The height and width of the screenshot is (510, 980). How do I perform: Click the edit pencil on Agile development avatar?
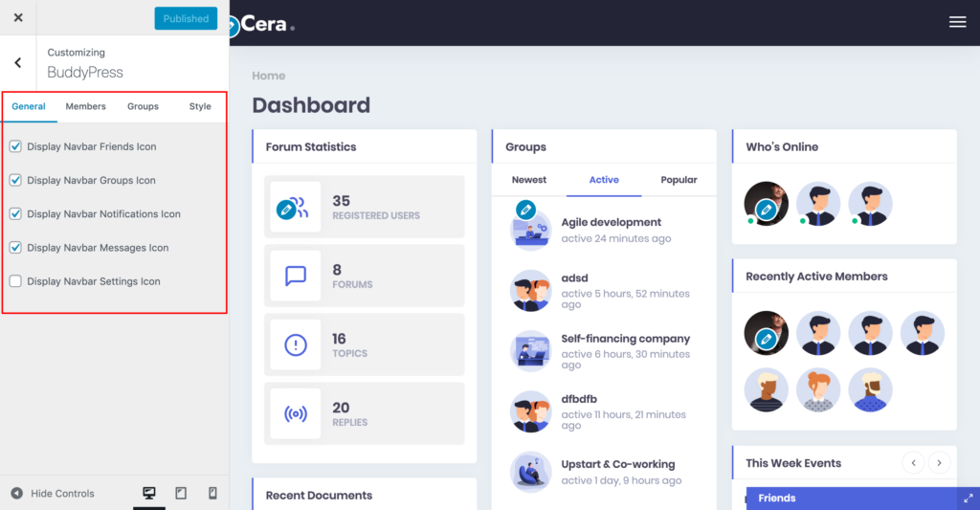[x=525, y=210]
